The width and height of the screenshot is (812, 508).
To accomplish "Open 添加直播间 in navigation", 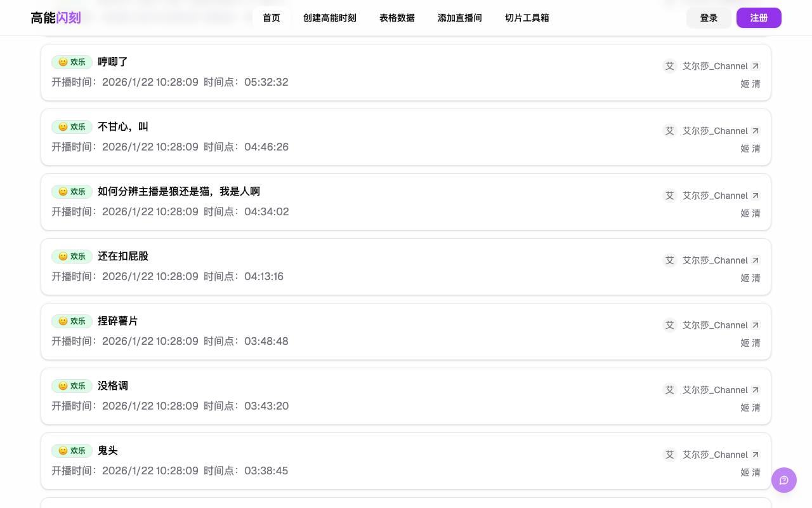I will click(460, 18).
